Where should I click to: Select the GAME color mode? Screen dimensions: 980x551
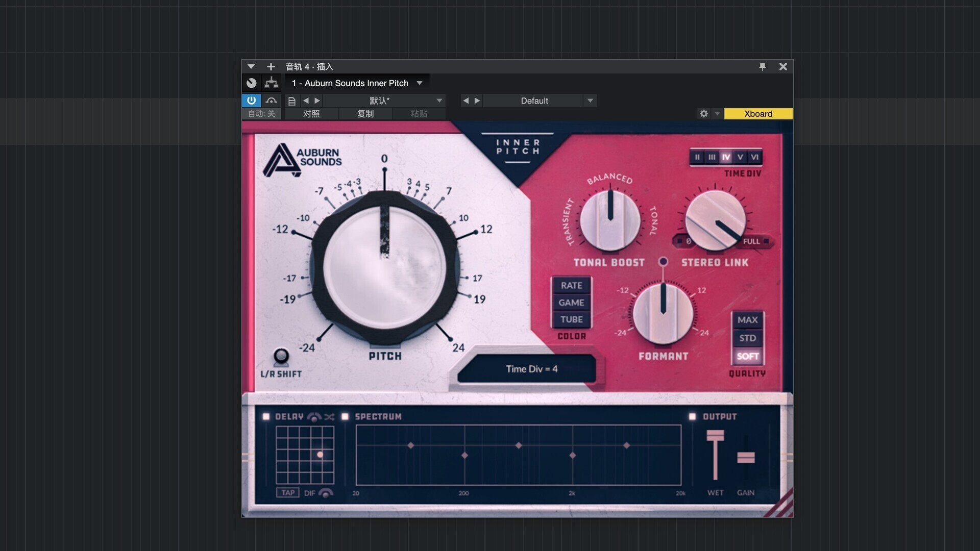click(571, 303)
